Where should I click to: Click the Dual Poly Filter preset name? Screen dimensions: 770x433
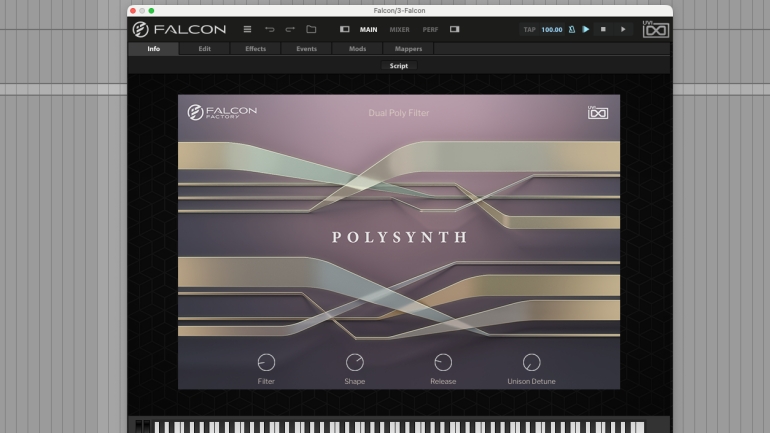tap(399, 113)
